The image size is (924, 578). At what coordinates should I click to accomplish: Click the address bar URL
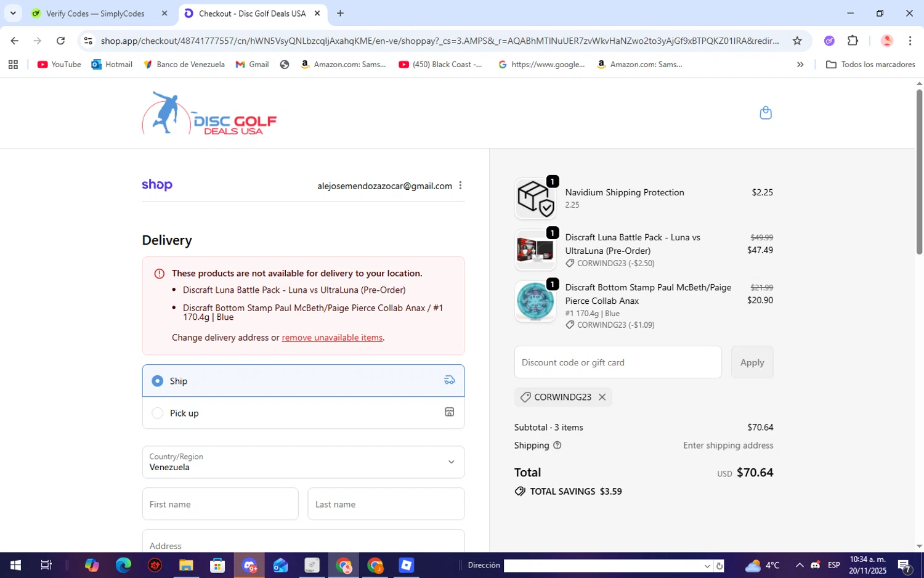click(440, 41)
